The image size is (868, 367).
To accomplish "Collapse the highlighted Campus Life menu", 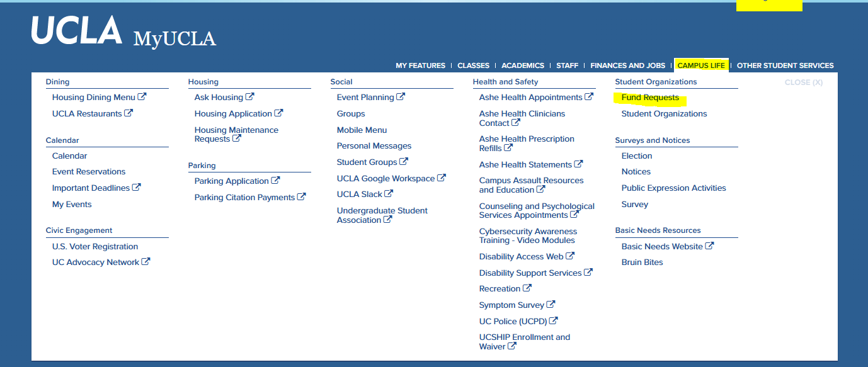I will point(700,65).
